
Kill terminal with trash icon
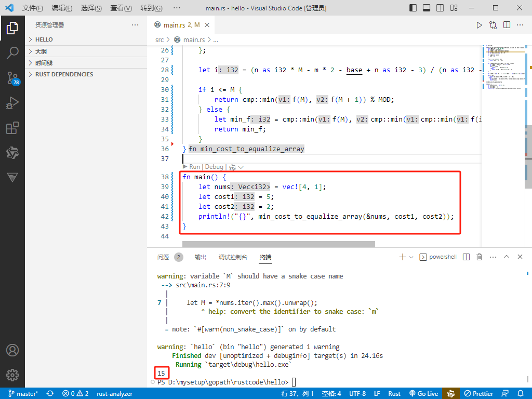(480, 257)
